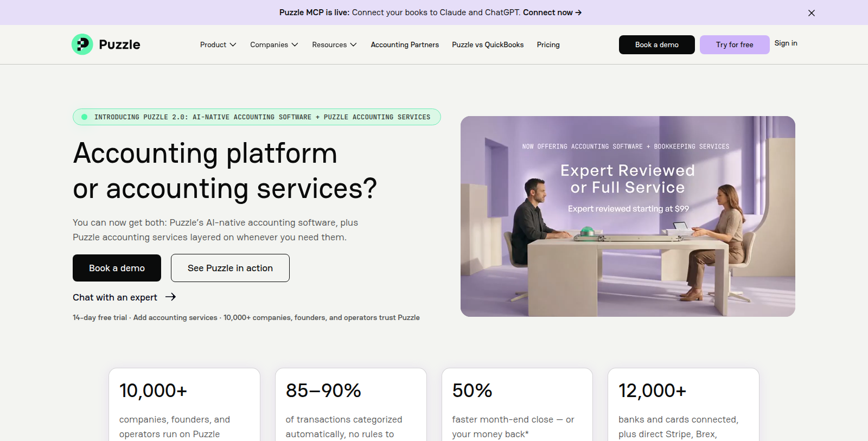This screenshot has height=441, width=868.
Task: Click the hero Book a demo button
Action: [117, 268]
